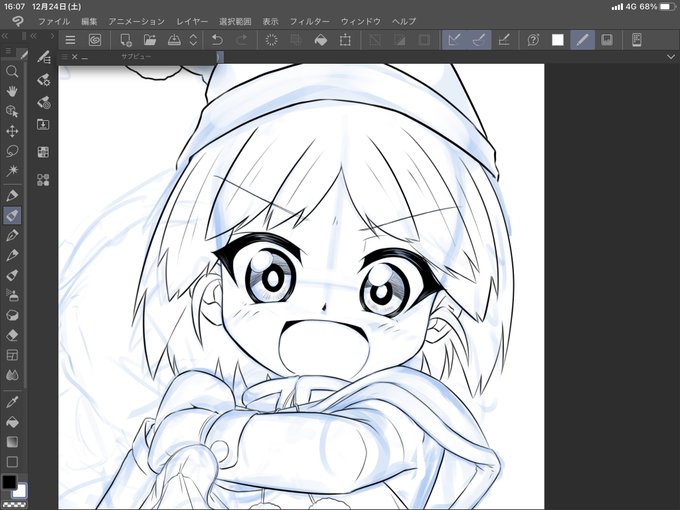Viewport: 680px width, 510px height.
Task: Expand the up-down arrows beside Save icon
Action: coord(193,40)
